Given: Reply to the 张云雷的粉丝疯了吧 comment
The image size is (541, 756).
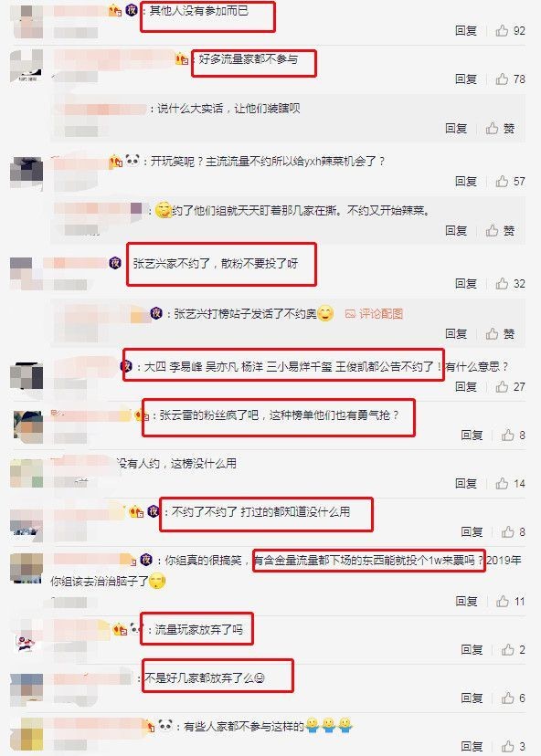Looking at the screenshot, I should coord(472,436).
